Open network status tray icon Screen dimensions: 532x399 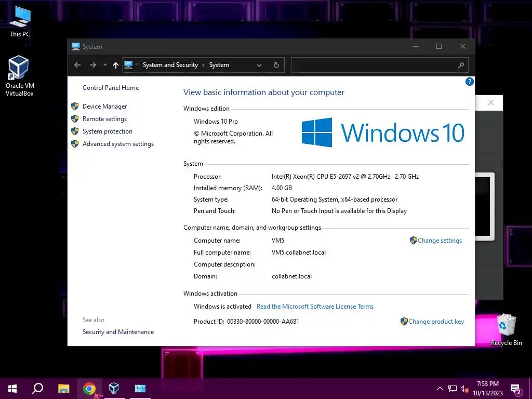[453, 389]
